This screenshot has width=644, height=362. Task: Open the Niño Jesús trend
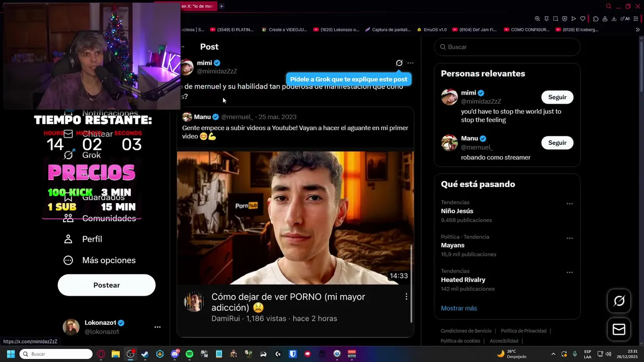pos(457,211)
